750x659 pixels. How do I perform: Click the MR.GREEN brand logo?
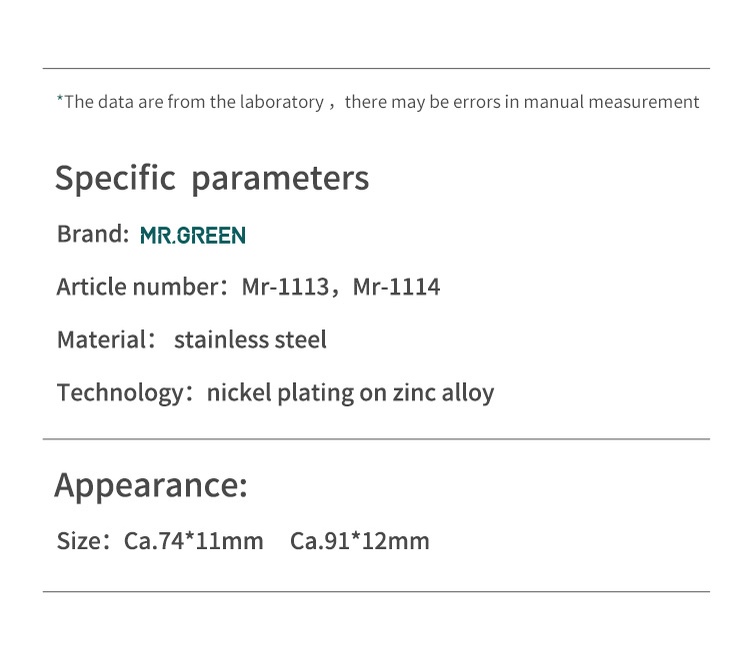tap(193, 235)
